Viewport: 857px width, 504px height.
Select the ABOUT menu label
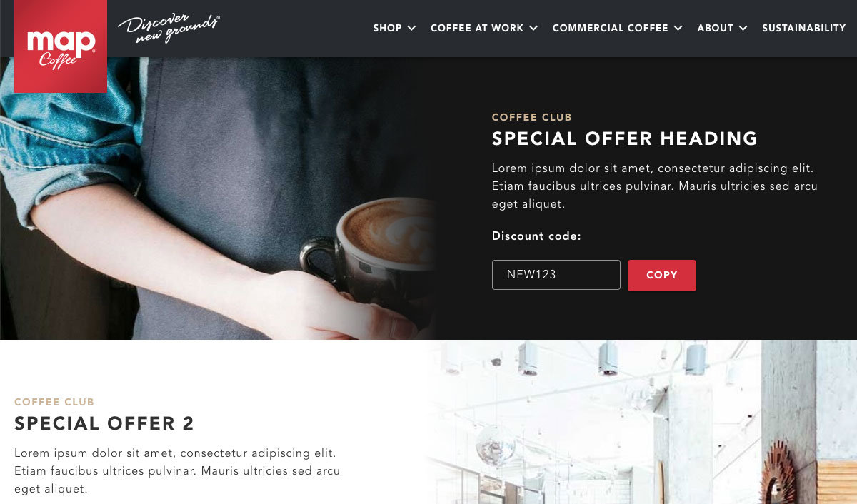point(716,29)
